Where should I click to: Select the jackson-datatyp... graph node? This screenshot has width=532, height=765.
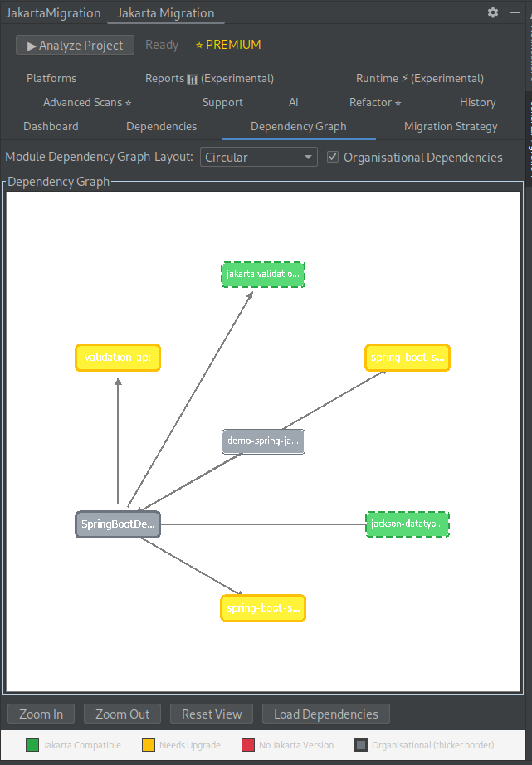point(407,524)
